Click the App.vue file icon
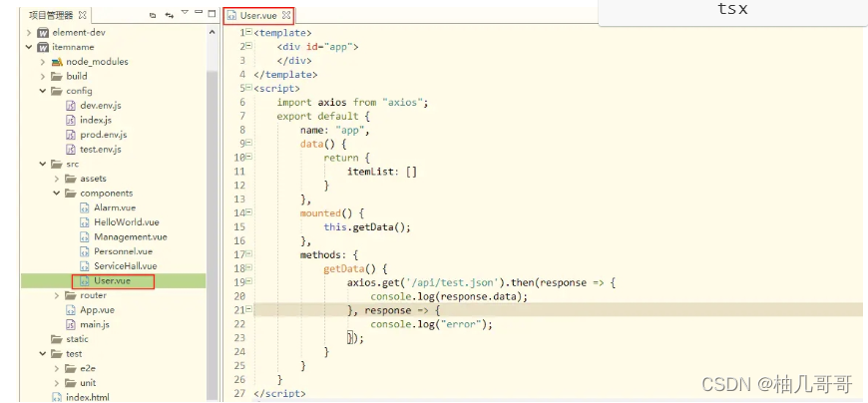Image resolution: width=868 pixels, height=403 pixels. click(70, 310)
